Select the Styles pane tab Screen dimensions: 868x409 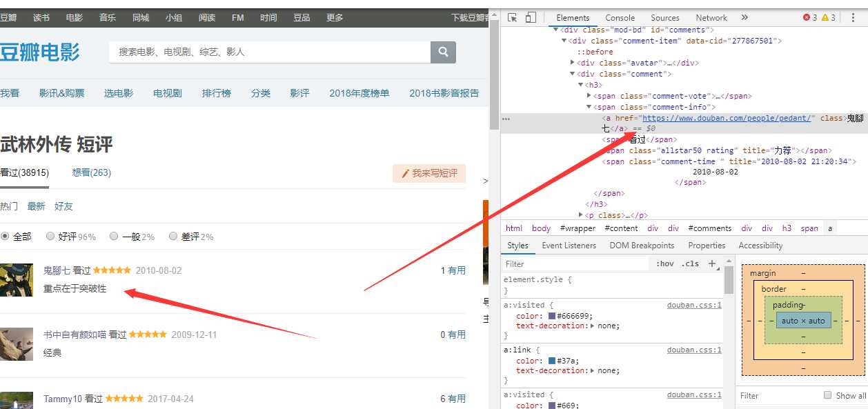(x=517, y=246)
